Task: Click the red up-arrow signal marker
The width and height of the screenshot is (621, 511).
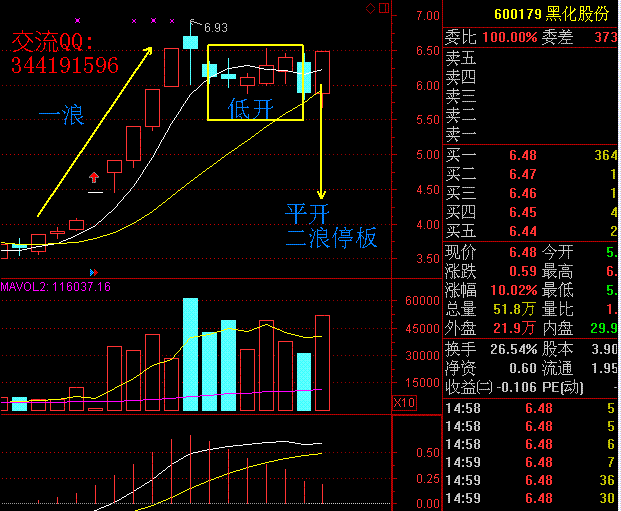Action: point(95,178)
